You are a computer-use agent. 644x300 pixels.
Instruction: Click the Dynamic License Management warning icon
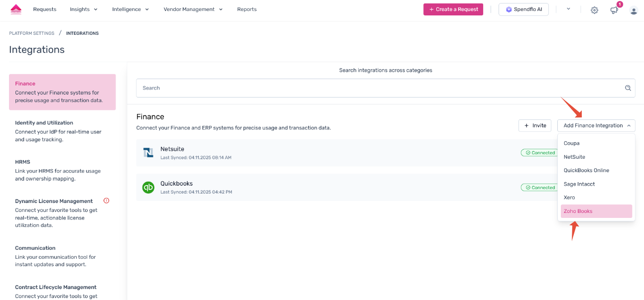click(106, 201)
